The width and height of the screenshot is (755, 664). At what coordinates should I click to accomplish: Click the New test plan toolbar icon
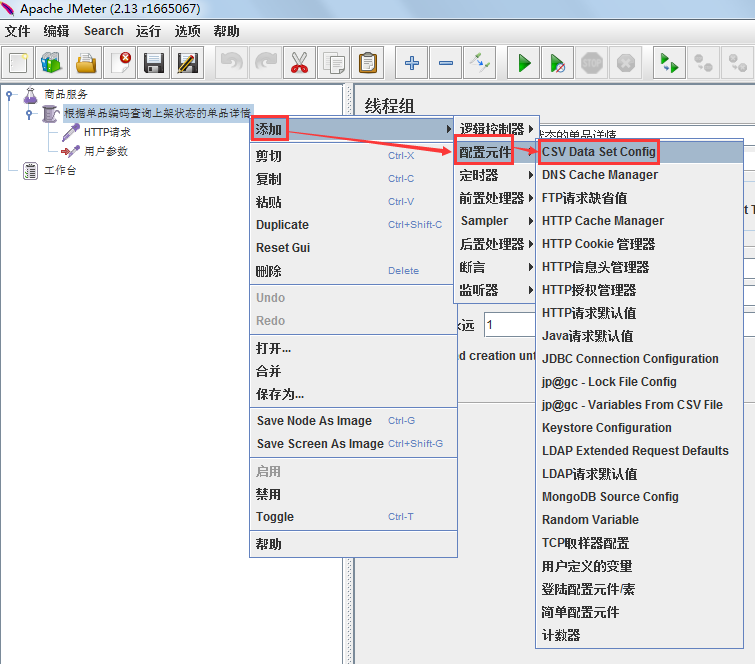(x=18, y=63)
